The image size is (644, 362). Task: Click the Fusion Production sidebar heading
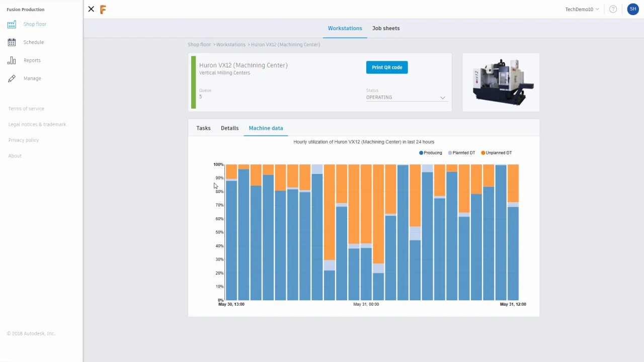point(26,10)
